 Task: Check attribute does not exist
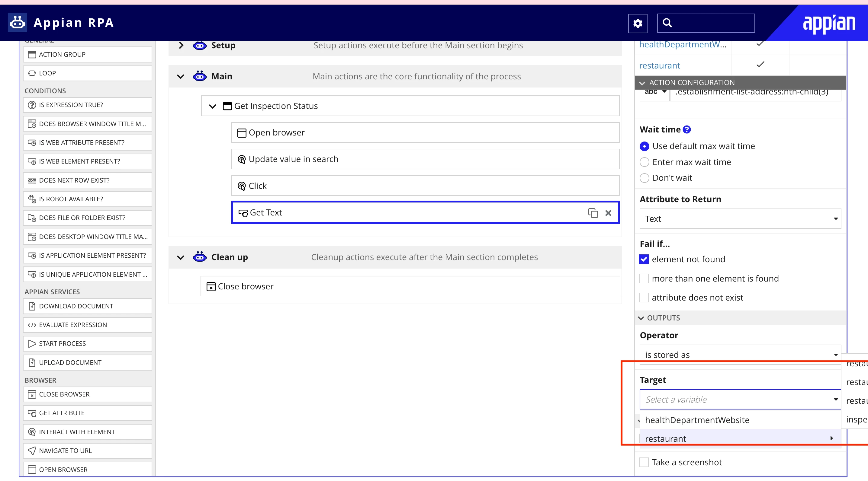pyautogui.click(x=644, y=298)
